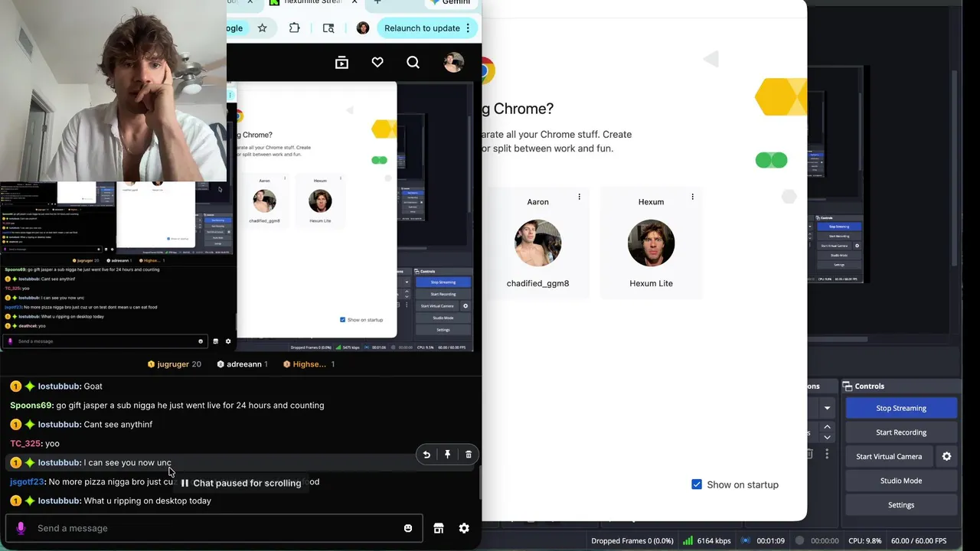Viewport: 980px width, 551px height.
Task: Click the OBS duration down arrow
Action: pos(827,437)
